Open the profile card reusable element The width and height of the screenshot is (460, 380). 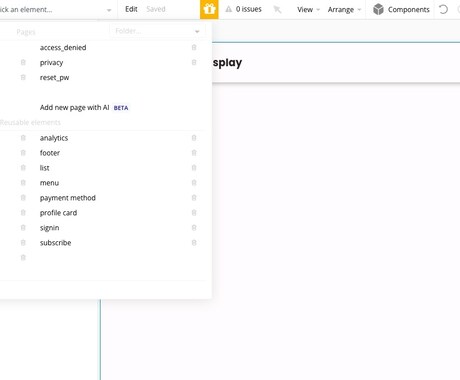coord(58,213)
